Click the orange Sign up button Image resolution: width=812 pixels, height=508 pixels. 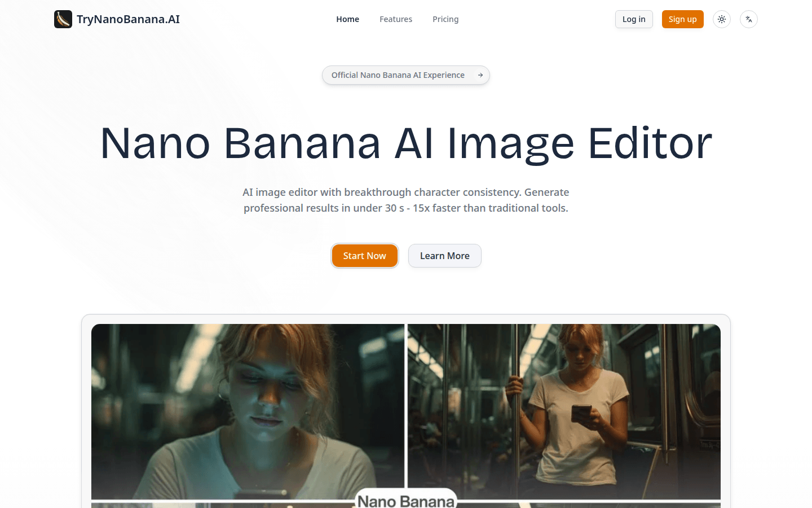click(x=682, y=19)
